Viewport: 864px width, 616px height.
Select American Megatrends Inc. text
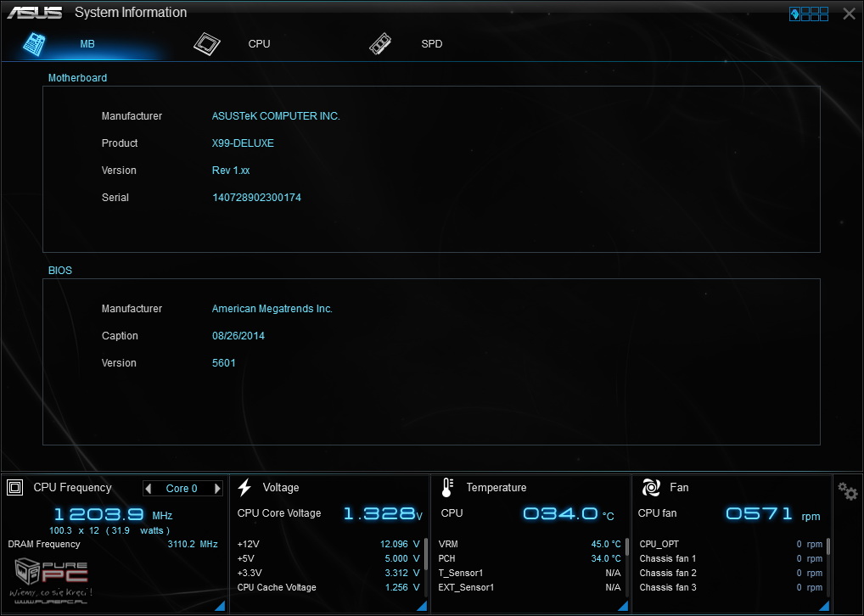tap(272, 309)
